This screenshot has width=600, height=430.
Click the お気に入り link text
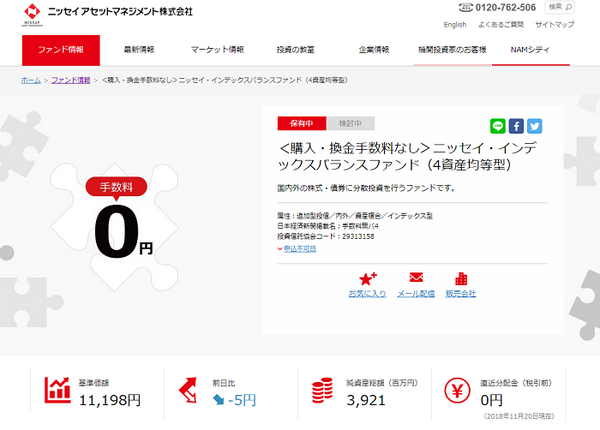click(x=367, y=294)
